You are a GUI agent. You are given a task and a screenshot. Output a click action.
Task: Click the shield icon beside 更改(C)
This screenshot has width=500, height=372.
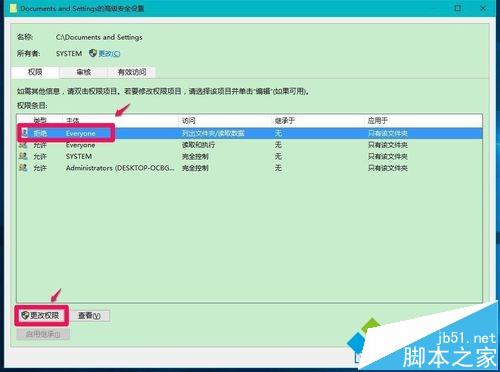(93, 53)
